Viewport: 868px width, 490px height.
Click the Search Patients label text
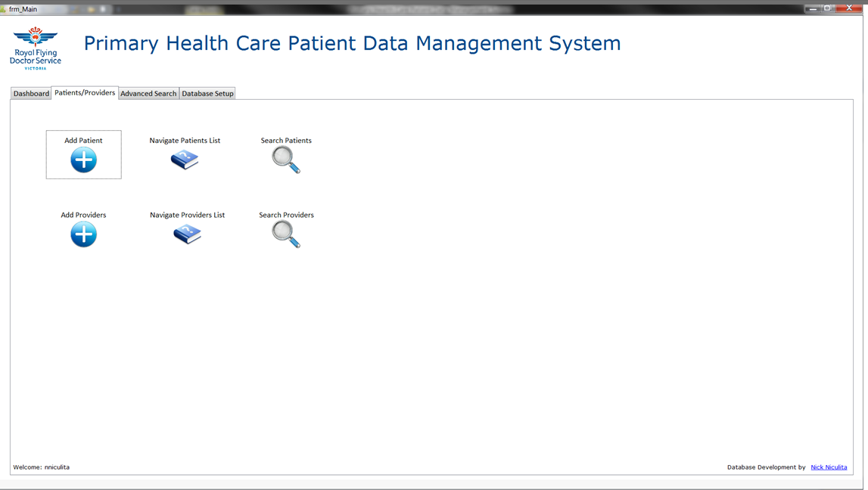[x=285, y=140]
